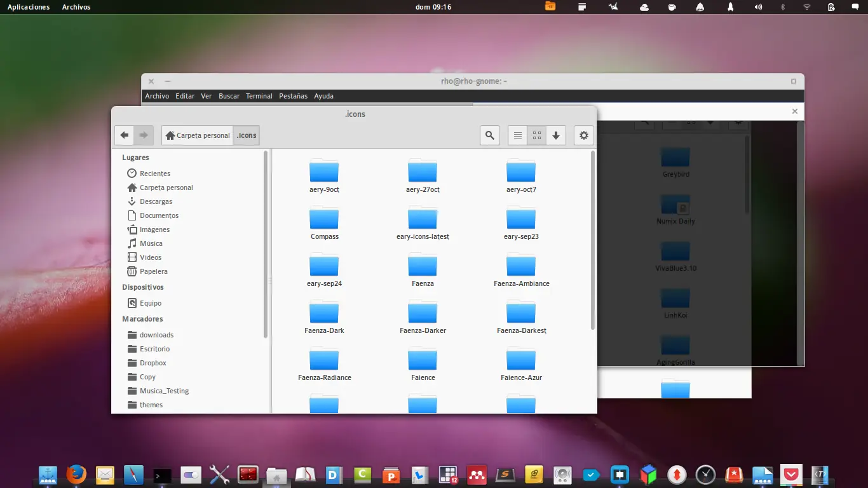Open the volume indicator in top panel
Viewport: 868px width, 488px height.
pos(758,7)
